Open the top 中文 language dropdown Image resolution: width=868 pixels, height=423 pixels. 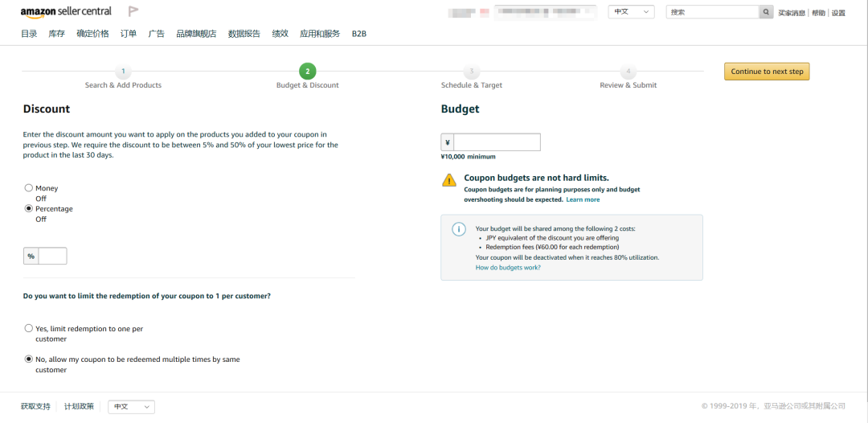(632, 12)
